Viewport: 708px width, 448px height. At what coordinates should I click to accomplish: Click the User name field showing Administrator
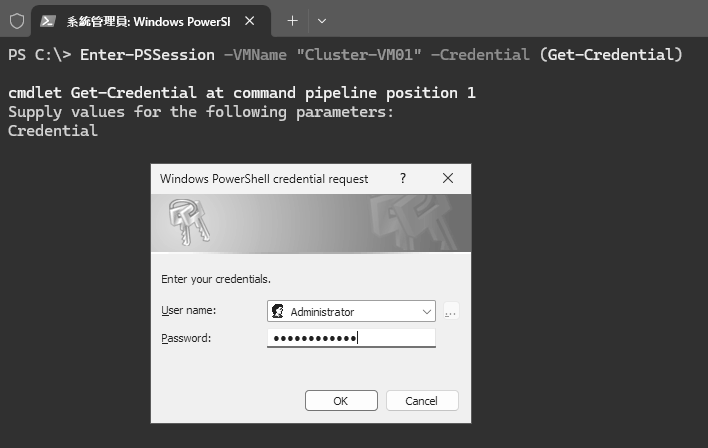[351, 311]
